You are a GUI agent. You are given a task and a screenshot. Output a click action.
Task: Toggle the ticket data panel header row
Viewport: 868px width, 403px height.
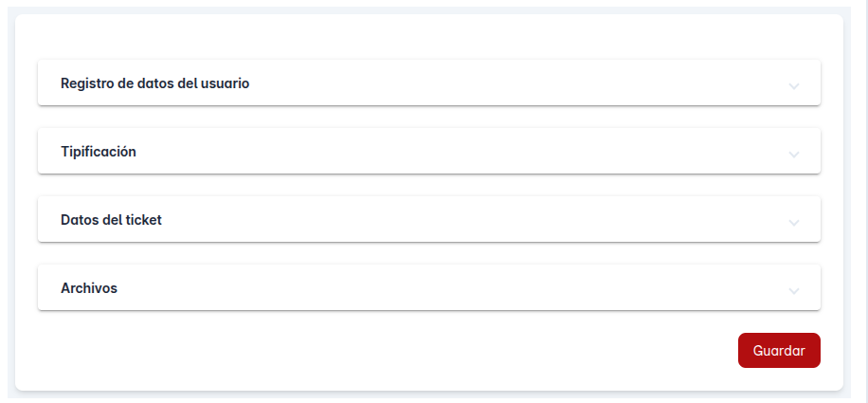point(428,220)
